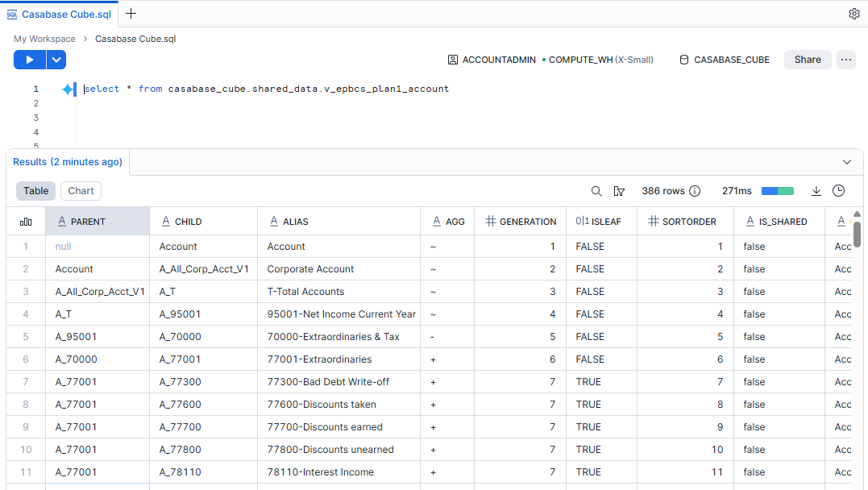Download the query results
Image resolution: width=868 pixels, height=490 pixels.
tap(816, 191)
